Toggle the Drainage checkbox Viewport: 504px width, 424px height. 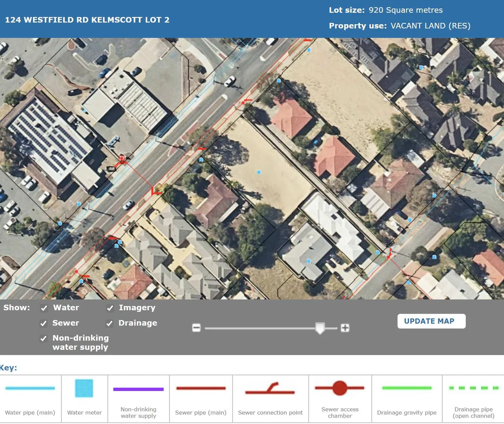(x=110, y=323)
